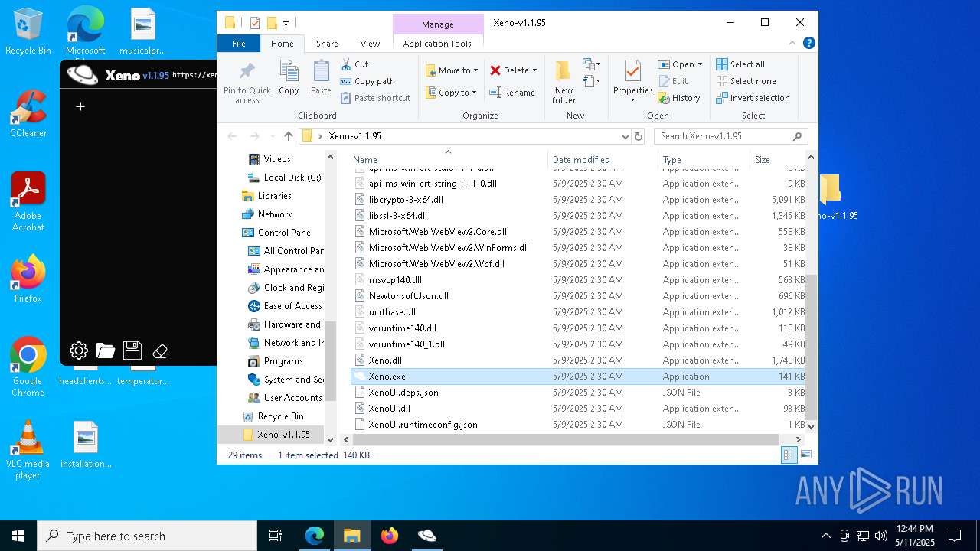The height and width of the screenshot is (551, 980).
Task: Open Windows Start menu
Action: 18,536
